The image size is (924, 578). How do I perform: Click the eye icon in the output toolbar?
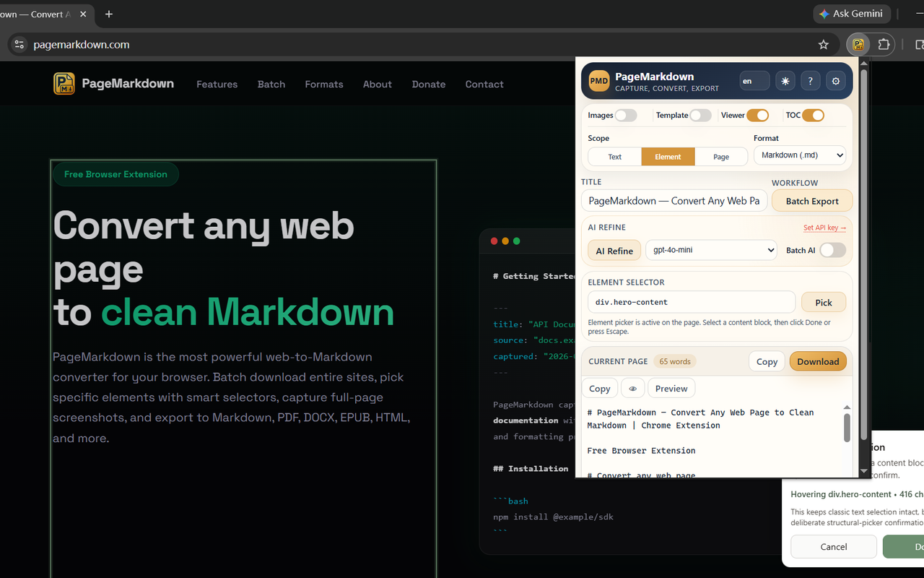pos(633,389)
